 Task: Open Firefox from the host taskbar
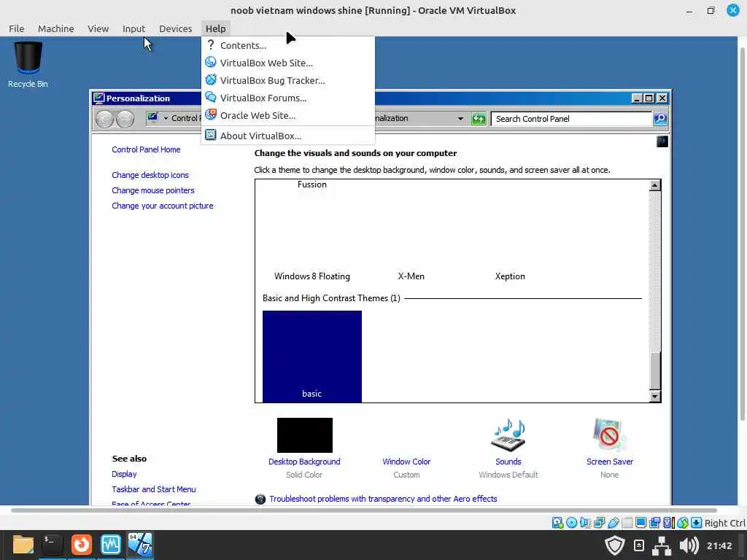pos(82,545)
